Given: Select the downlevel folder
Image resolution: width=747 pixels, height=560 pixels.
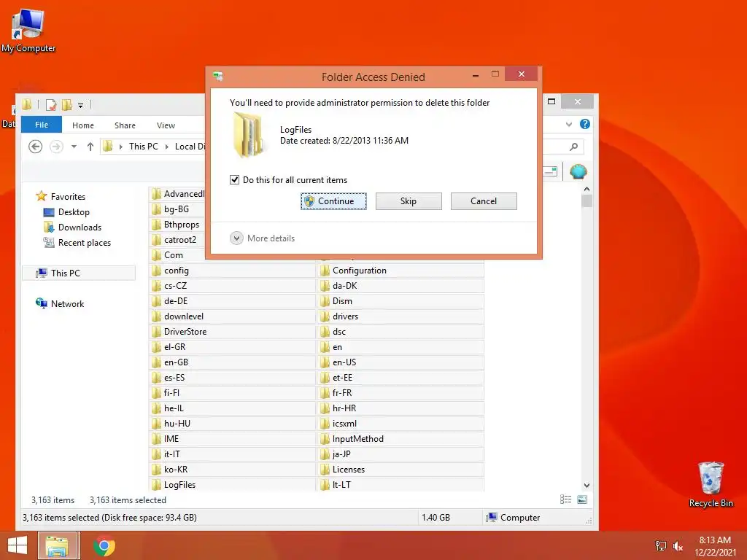Looking at the screenshot, I should pos(233,316).
